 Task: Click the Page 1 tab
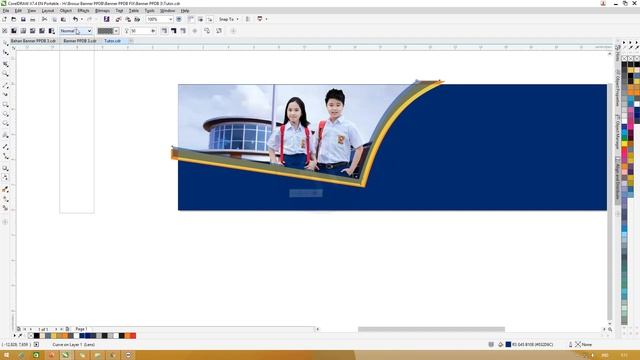81,329
